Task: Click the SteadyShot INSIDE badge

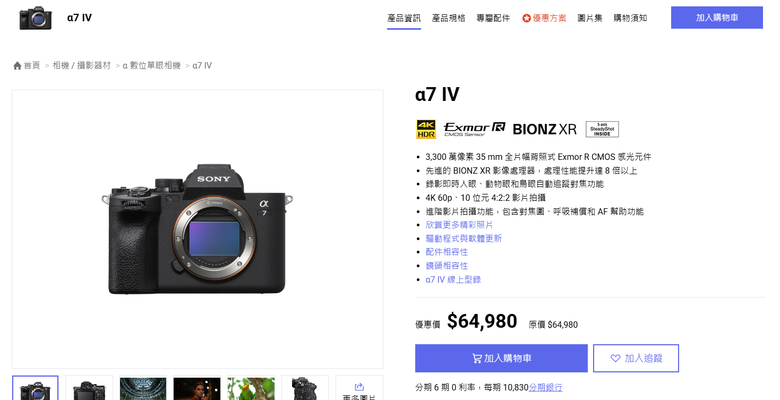Action: (x=602, y=129)
